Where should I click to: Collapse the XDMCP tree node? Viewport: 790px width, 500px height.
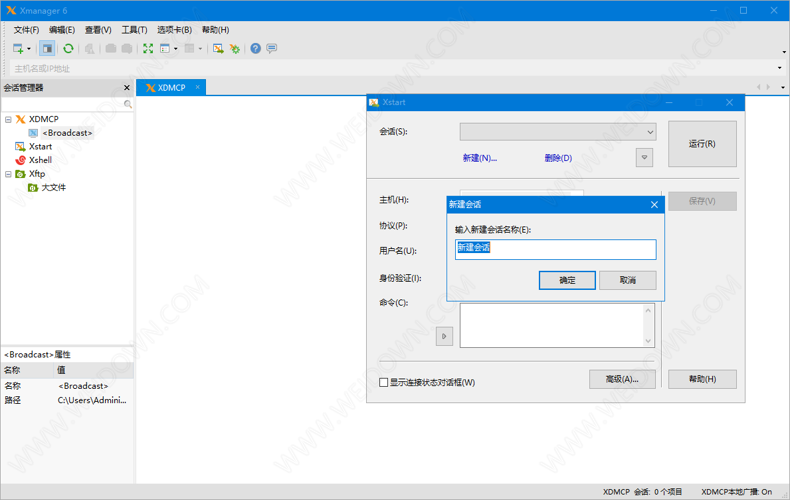point(8,119)
